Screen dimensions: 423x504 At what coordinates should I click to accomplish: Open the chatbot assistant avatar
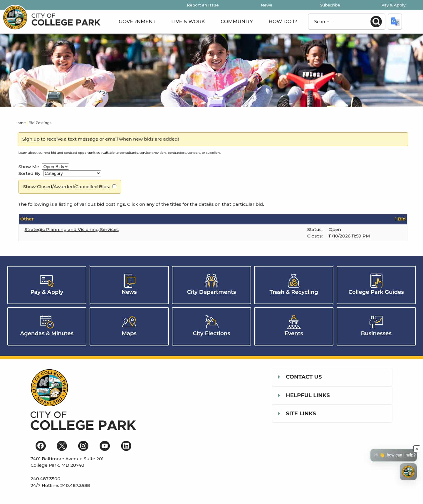pos(408,471)
